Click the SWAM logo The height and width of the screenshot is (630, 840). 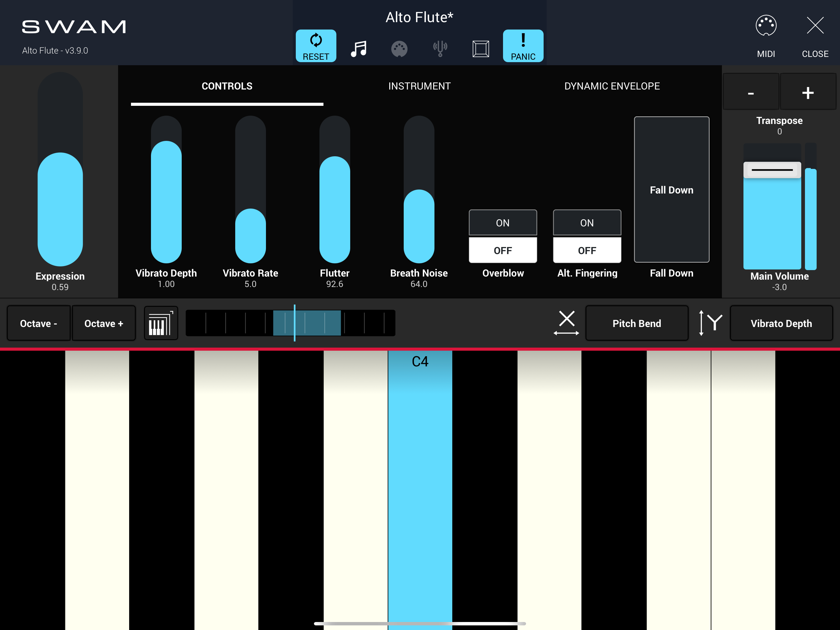(74, 27)
